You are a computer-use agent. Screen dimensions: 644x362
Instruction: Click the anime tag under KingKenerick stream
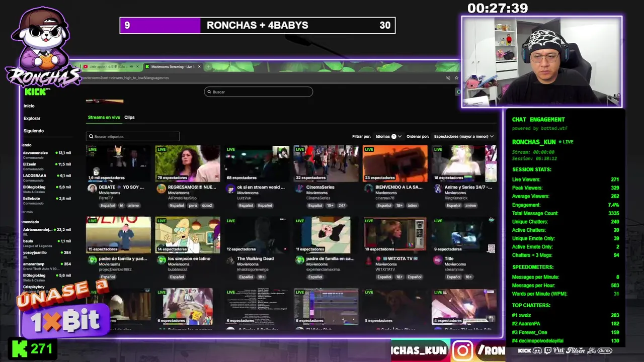pyautogui.click(x=470, y=206)
